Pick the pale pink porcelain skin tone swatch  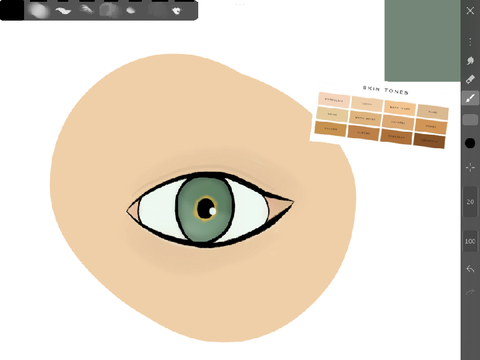(x=334, y=100)
